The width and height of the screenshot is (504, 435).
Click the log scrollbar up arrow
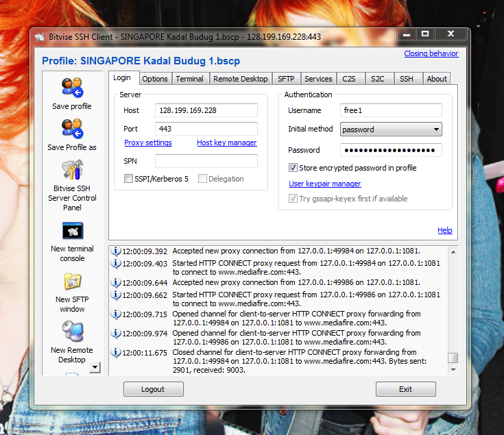coord(453,252)
